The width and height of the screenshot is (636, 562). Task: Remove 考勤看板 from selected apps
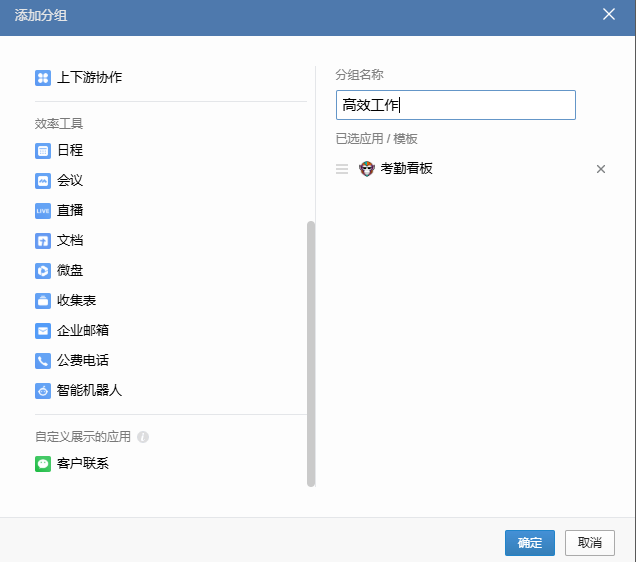(601, 169)
